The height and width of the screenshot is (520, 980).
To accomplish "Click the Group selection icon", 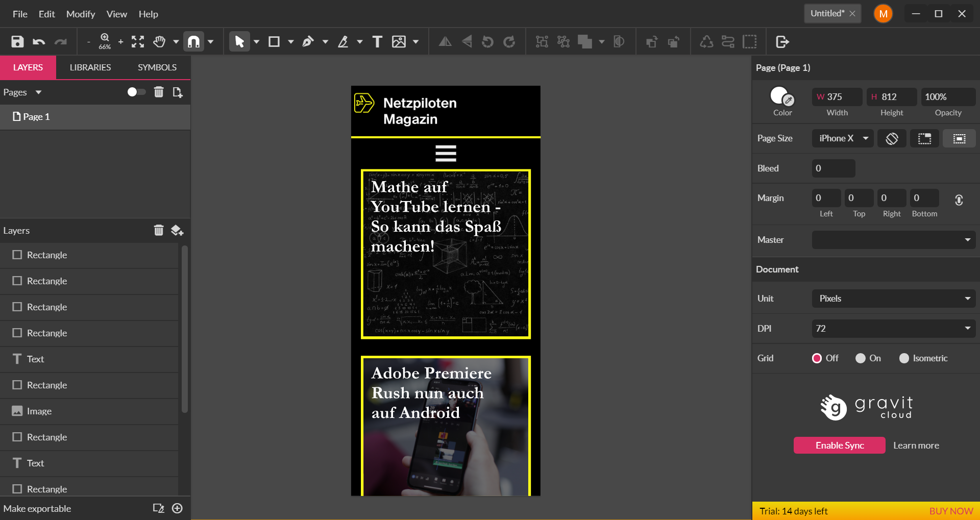I will [542, 41].
